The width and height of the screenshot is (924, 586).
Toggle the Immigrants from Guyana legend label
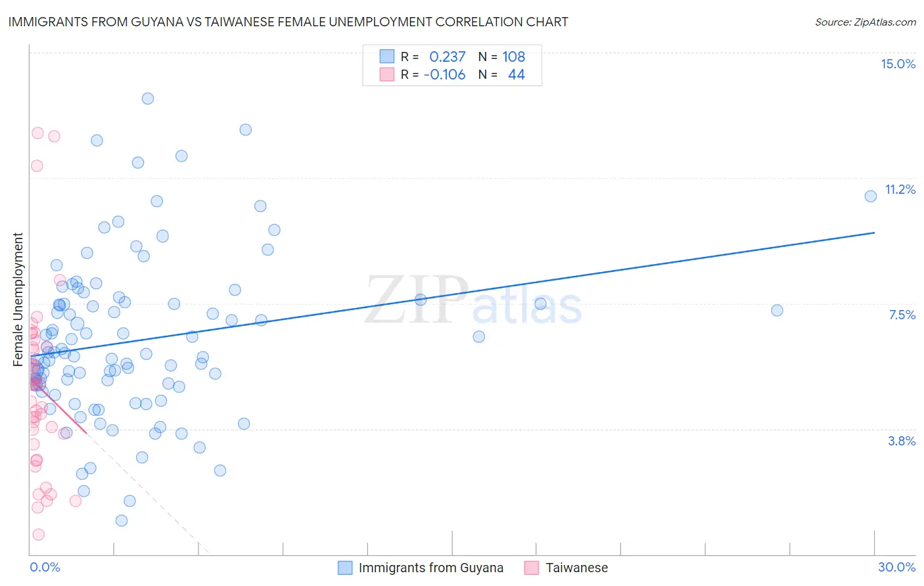(430, 568)
